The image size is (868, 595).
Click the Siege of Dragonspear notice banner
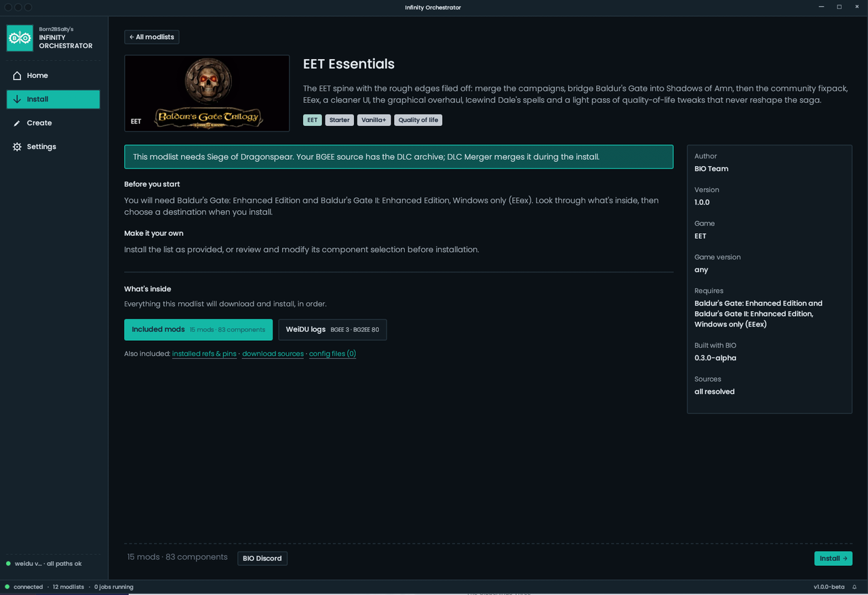click(x=399, y=157)
